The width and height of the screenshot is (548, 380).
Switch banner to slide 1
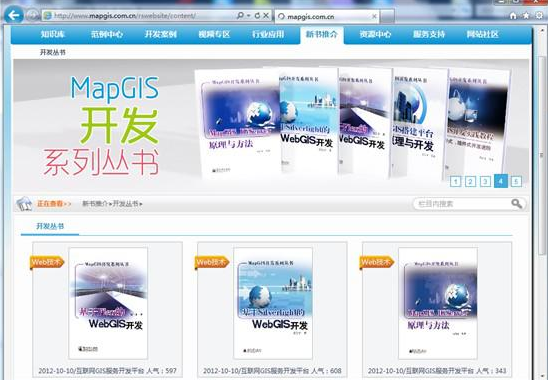click(455, 181)
